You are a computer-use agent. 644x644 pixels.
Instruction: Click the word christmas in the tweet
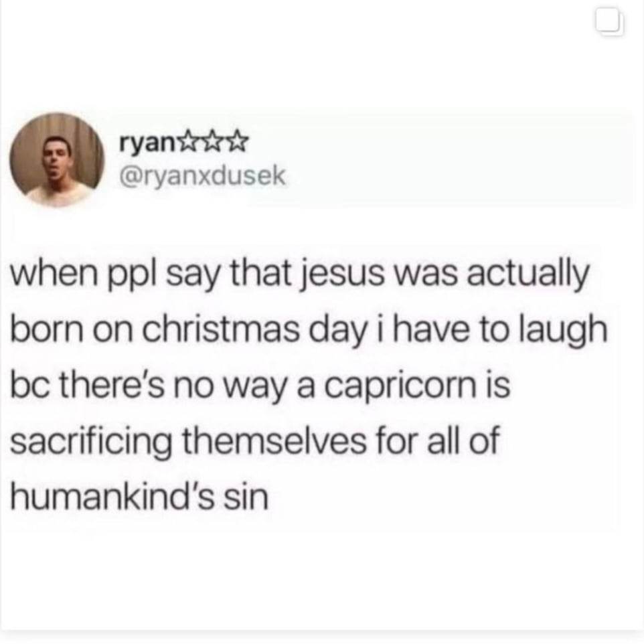221,330
